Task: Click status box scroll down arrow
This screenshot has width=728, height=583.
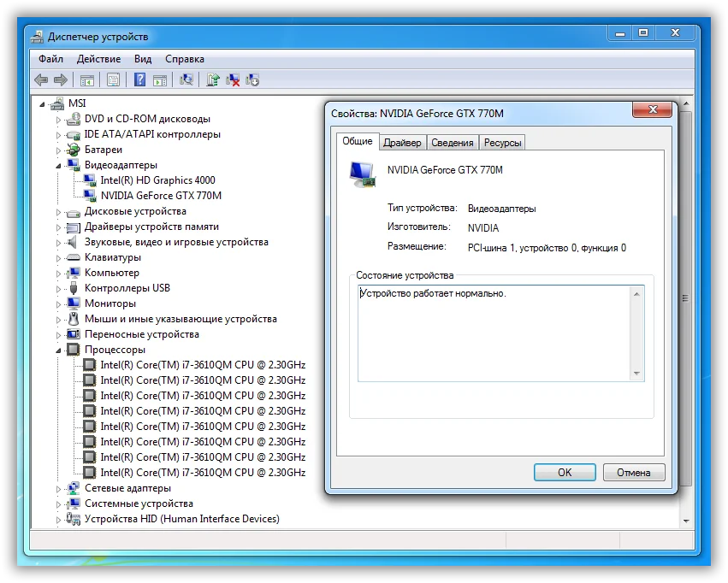Action: pos(636,374)
